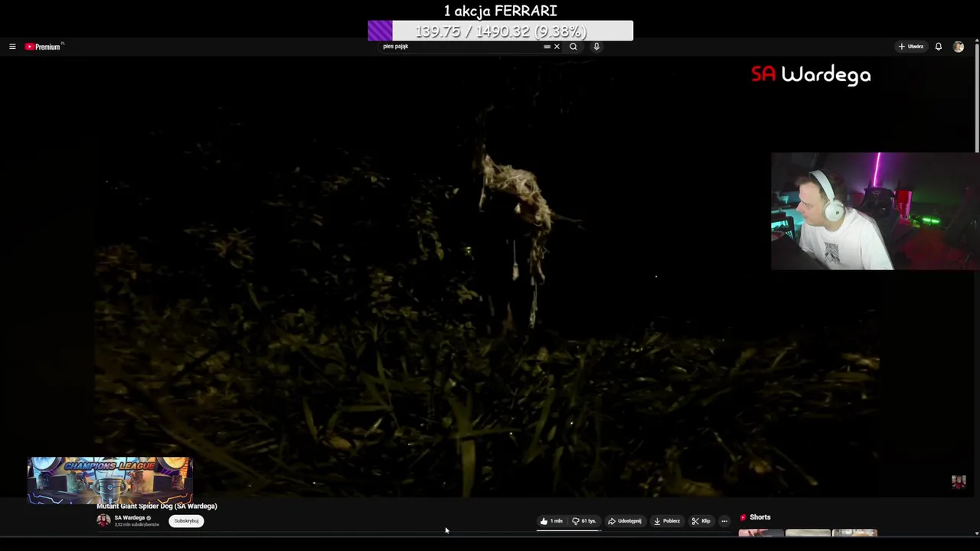
Task: Create a clip with Klip button
Action: (701, 521)
